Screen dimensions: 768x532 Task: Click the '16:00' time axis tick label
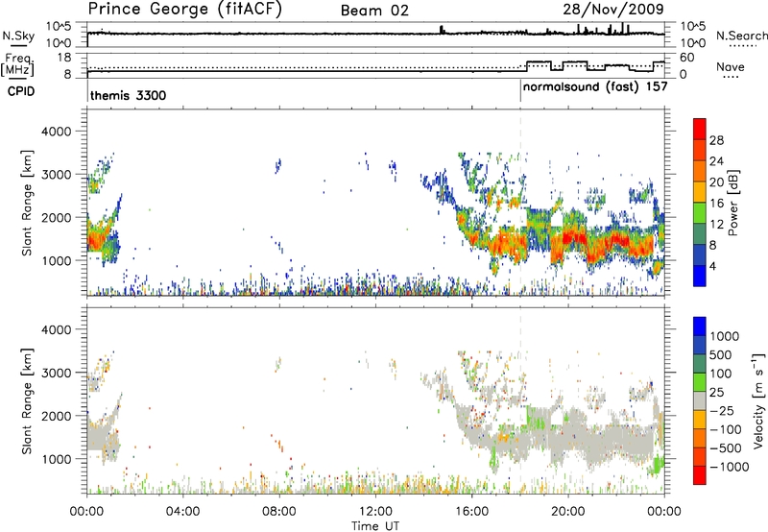tap(471, 512)
